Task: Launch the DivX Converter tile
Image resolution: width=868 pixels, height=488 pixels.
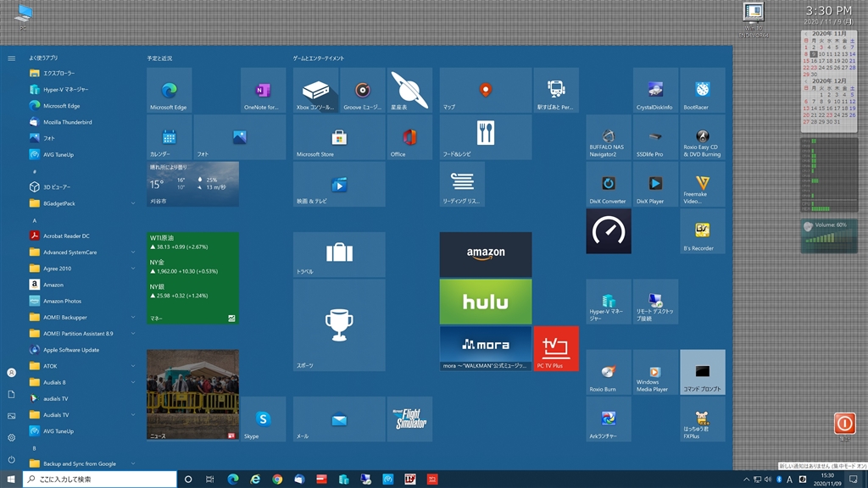Action: [x=609, y=184]
